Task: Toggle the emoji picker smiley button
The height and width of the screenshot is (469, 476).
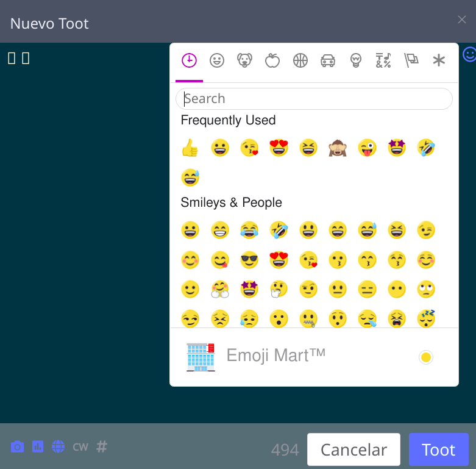Action: (x=469, y=54)
